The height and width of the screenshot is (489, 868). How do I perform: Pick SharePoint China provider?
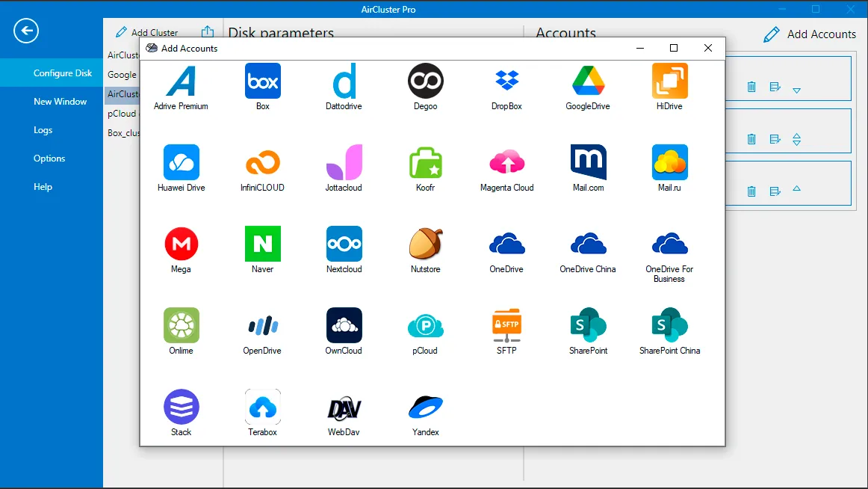pyautogui.click(x=669, y=326)
